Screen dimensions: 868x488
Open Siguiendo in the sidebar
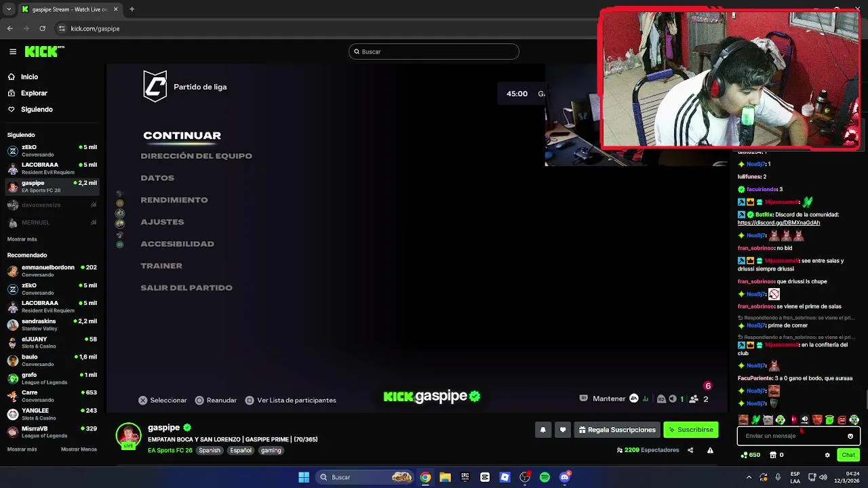click(x=37, y=109)
